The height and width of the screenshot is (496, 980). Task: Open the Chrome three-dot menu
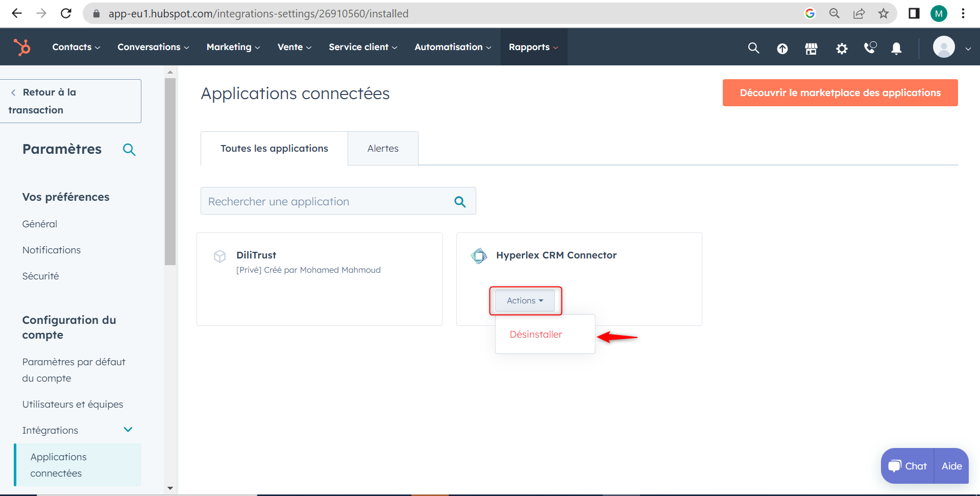[963, 13]
